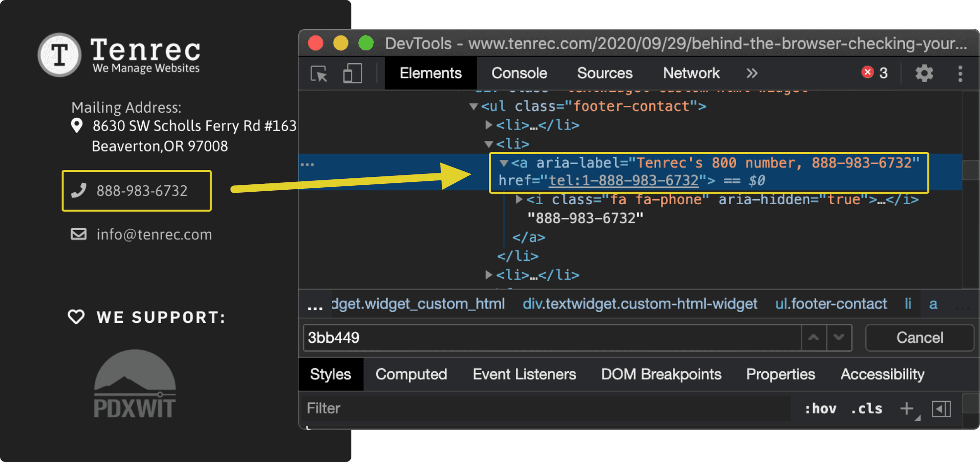
Task: Switch to the Console tab
Action: click(x=519, y=73)
